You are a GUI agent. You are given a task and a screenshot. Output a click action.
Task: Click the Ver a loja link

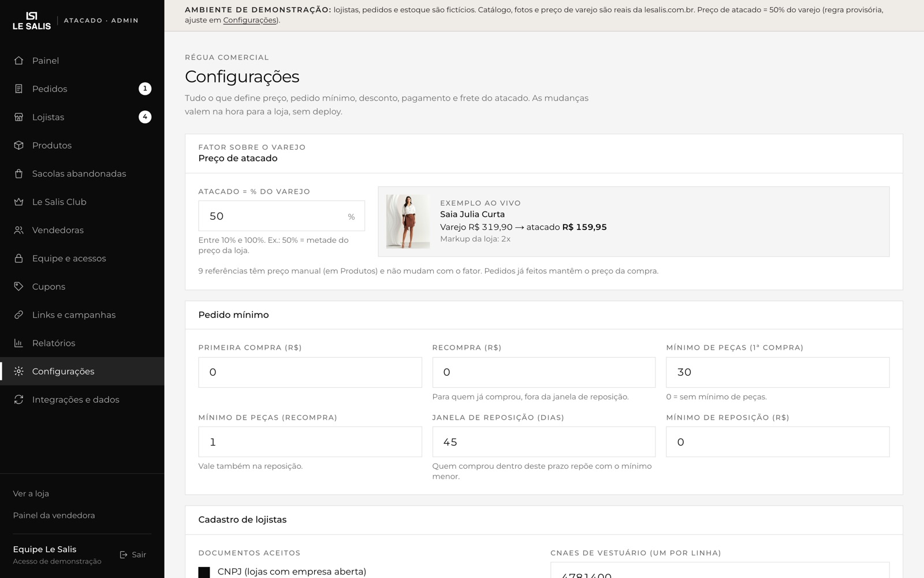point(31,494)
